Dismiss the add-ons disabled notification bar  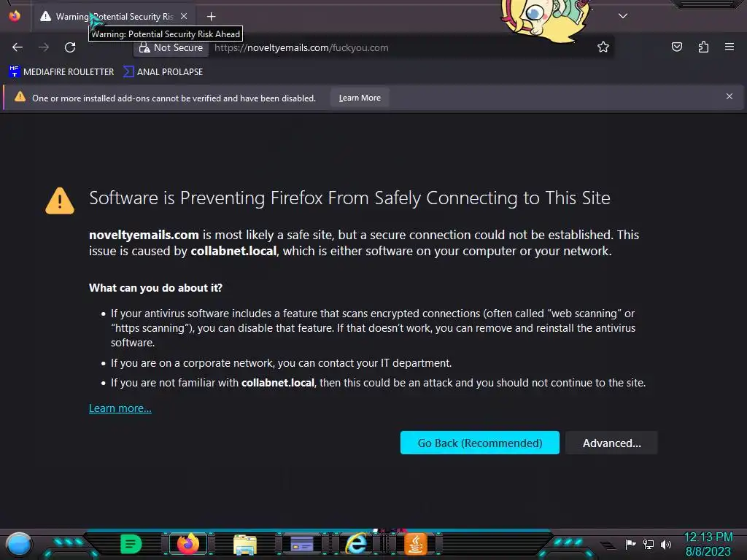pyautogui.click(x=729, y=97)
